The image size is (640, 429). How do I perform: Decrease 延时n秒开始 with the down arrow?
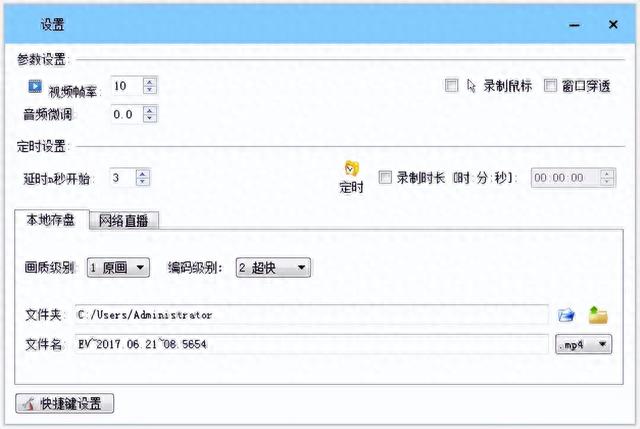click(x=142, y=182)
